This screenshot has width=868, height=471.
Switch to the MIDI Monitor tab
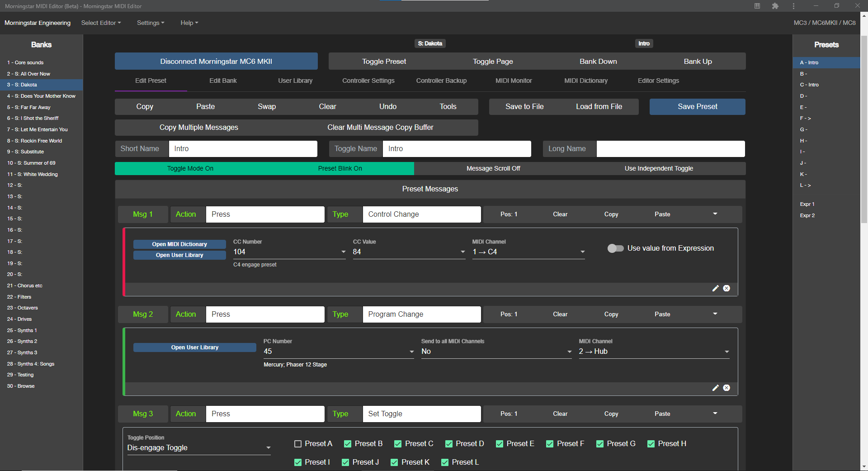pyautogui.click(x=514, y=81)
